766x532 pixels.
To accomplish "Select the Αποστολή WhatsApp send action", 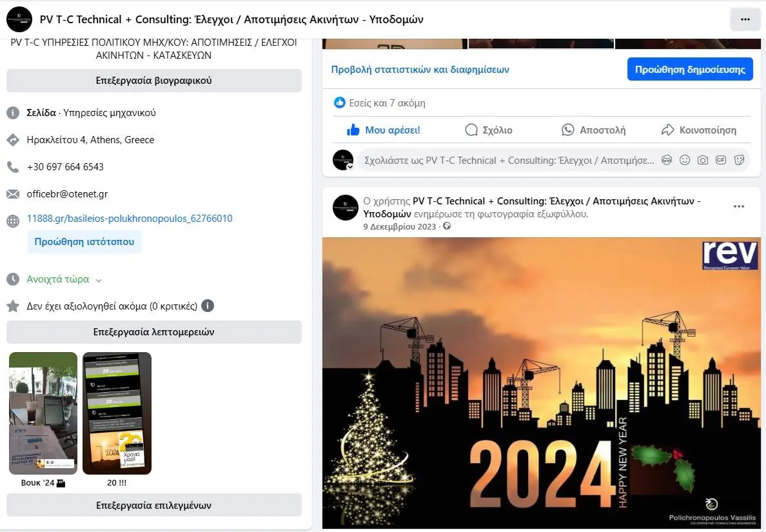I will (x=594, y=130).
